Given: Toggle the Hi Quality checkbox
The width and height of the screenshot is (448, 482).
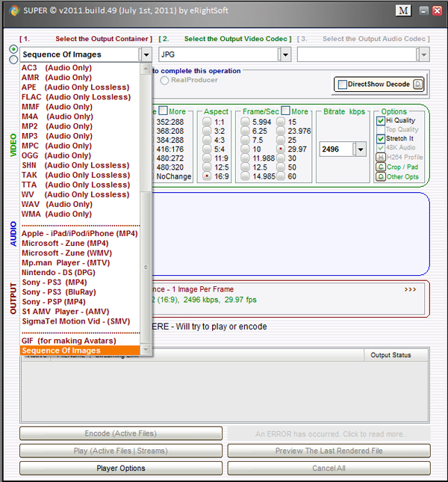Looking at the screenshot, I should 381,120.
